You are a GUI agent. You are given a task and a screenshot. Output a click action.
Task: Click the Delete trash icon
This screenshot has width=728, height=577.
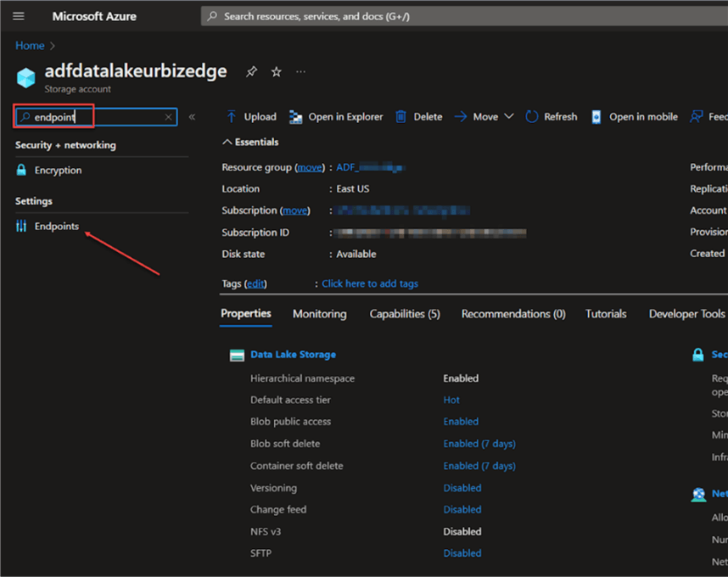(400, 116)
